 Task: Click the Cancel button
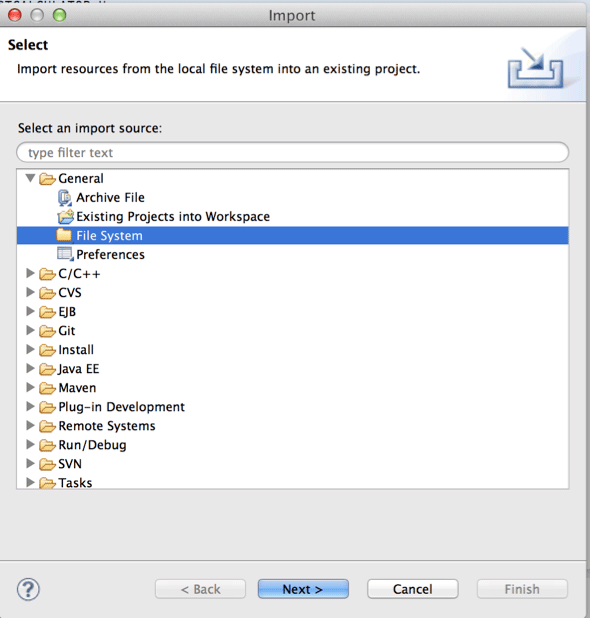tap(413, 589)
